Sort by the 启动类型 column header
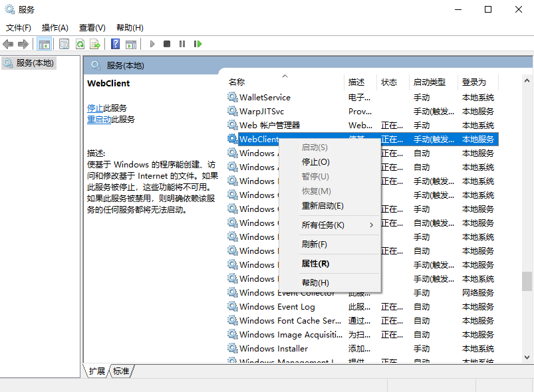The image size is (534, 392). pos(429,82)
